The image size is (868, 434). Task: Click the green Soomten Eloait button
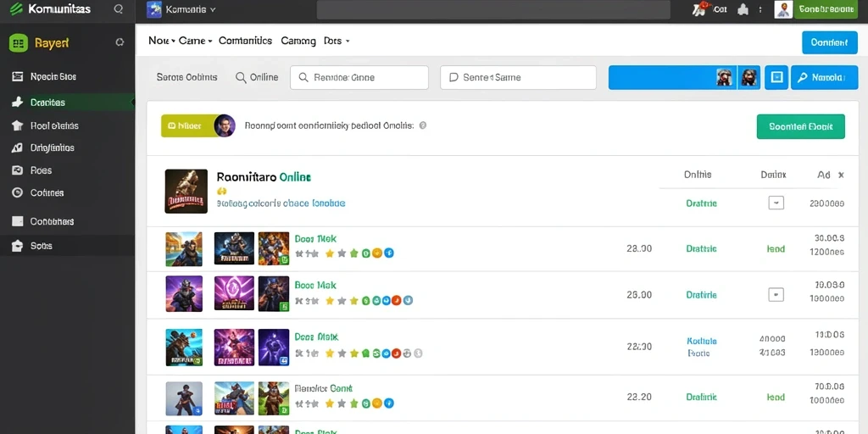(800, 127)
